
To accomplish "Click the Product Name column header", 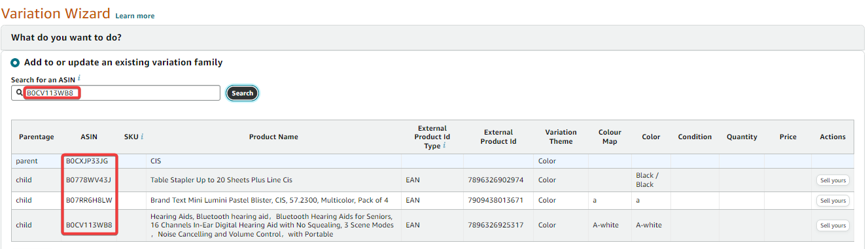I will click(273, 137).
